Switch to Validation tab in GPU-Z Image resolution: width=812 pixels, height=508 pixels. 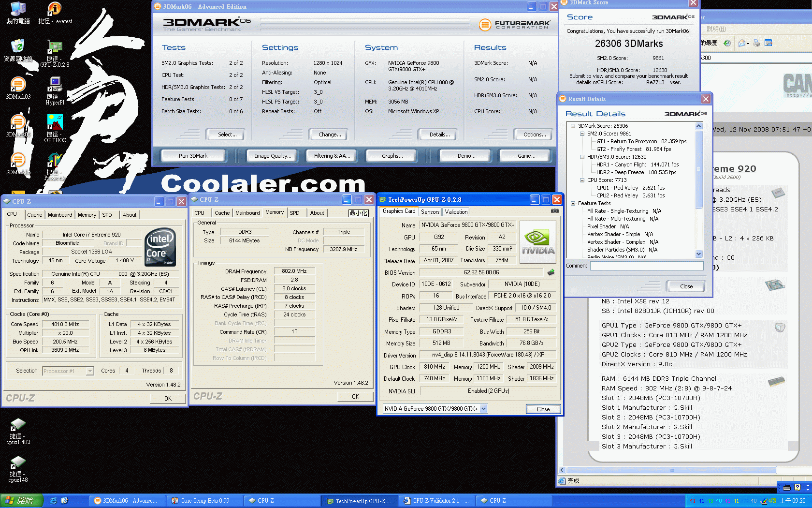pyautogui.click(x=456, y=212)
